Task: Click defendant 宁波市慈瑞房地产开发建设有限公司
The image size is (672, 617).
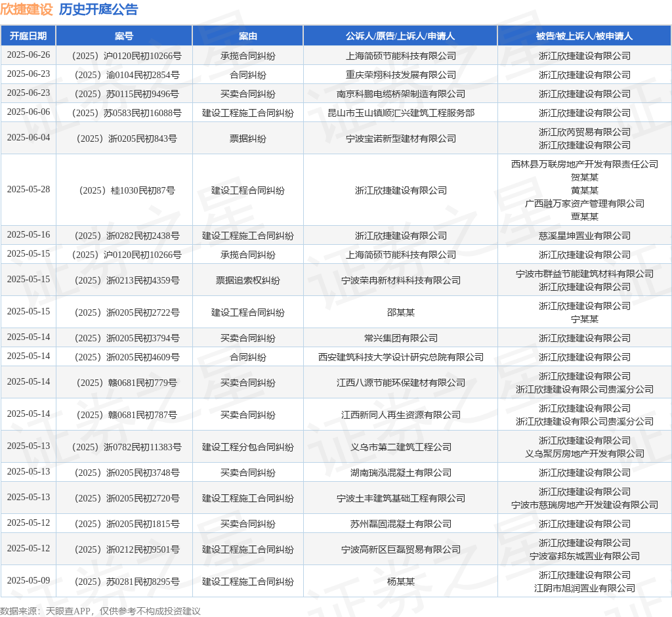Action: (x=585, y=505)
